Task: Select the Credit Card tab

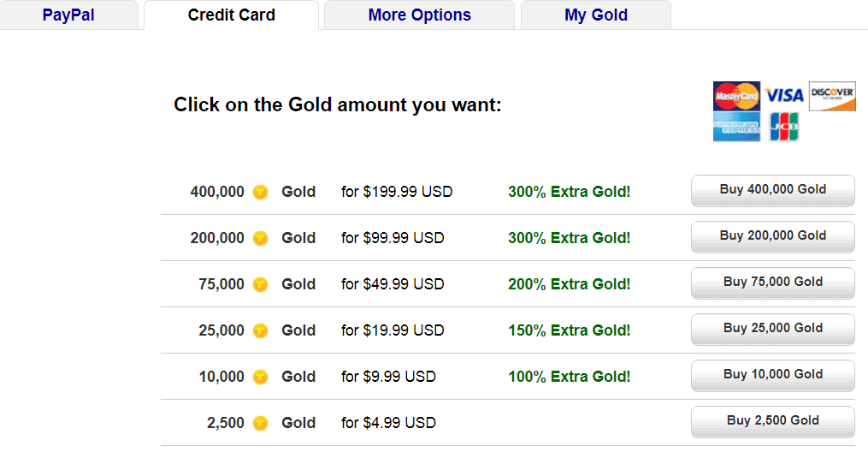Action: coord(232,15)
